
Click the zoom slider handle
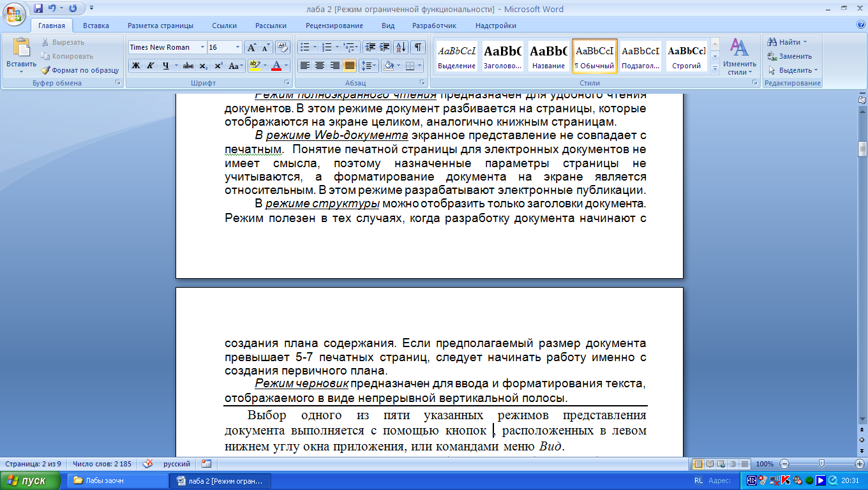point(821,464)
